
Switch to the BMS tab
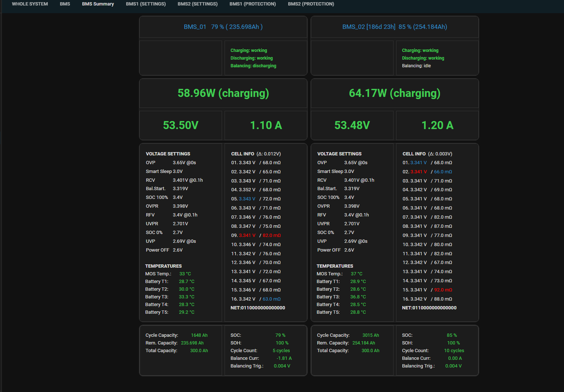pos(65,4)
